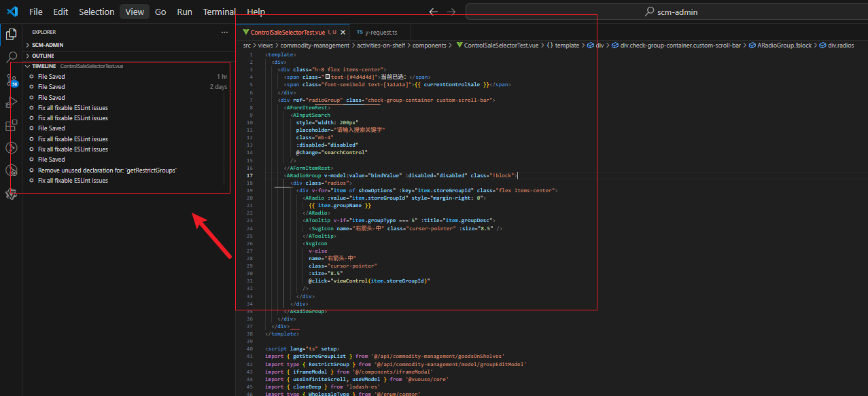Image resolution: width=868 pixels, height=396 pixels.
Task: Click the components breadcrumb
Action: point(430,46)
